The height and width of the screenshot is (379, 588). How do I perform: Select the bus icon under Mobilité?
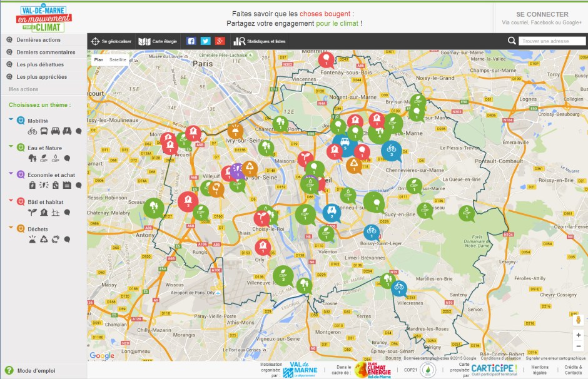(44, 131)
